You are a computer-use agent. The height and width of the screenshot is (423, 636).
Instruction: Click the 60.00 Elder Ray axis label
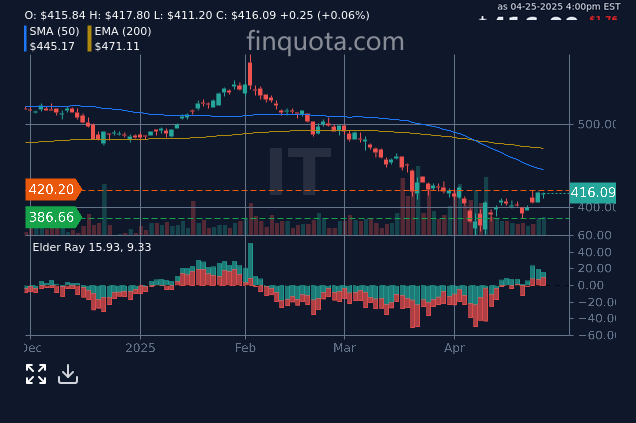point(594,235)
